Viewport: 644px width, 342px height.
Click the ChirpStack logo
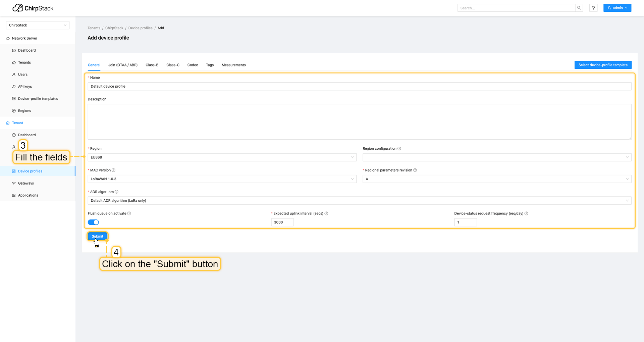coord(33,8)
